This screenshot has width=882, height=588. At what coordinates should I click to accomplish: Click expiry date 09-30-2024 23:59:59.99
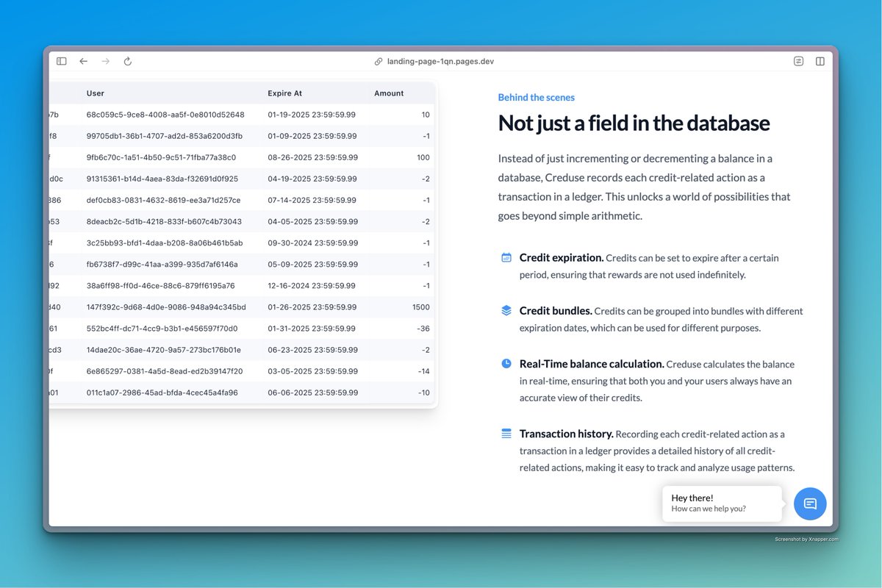click(313, 243)
